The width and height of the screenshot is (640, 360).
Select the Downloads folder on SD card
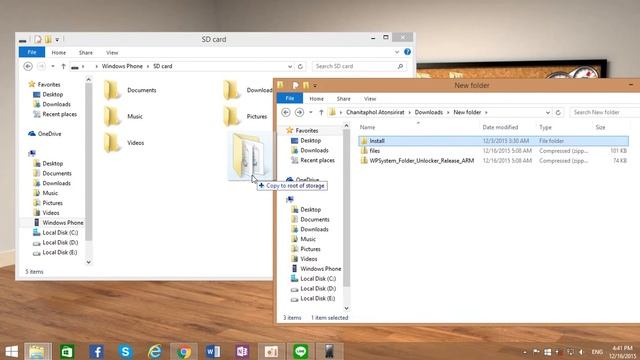pos(247,90)
